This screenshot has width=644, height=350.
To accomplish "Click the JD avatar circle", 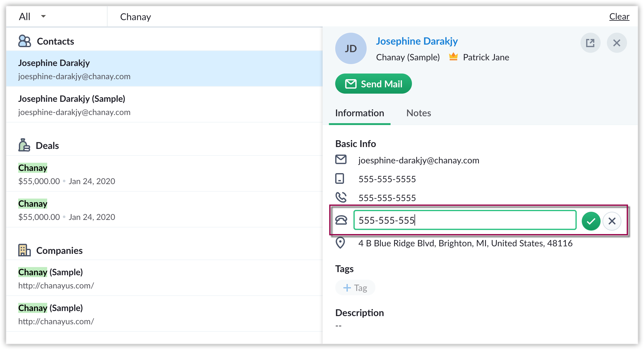I will [x=351, y=48].
